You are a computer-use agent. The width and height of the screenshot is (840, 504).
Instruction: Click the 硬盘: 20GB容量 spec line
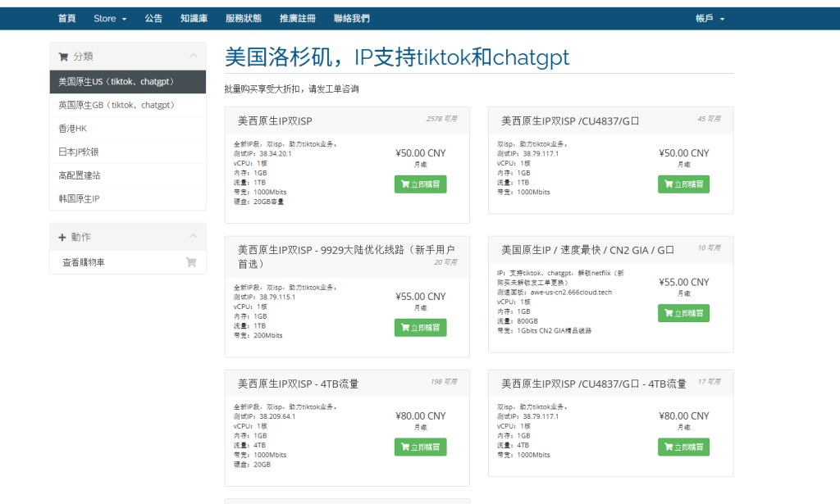[258, 202]
